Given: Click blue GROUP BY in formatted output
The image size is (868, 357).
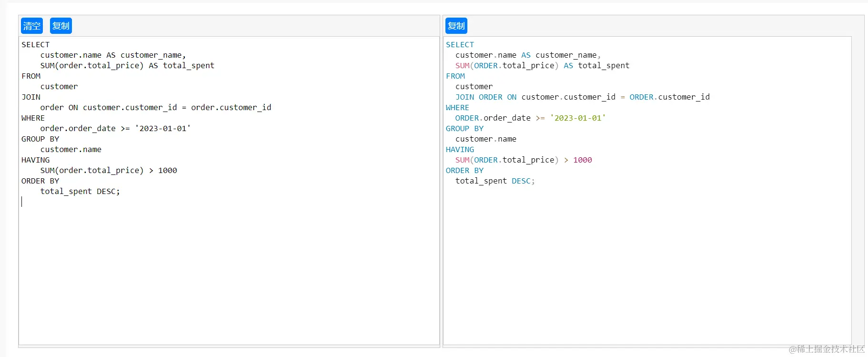Looking at the screenshot, I should coord(464,129).
